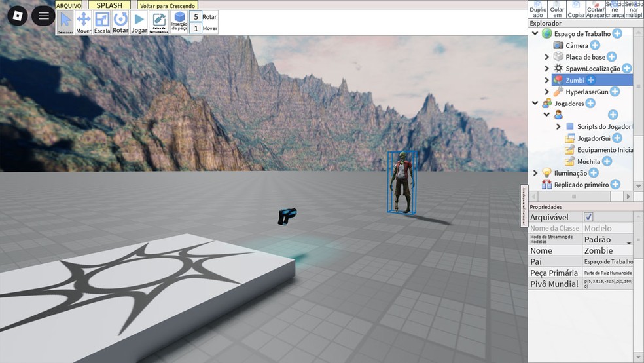
Task: Select HyperlaserGun in Explorador
Action: 587,92
